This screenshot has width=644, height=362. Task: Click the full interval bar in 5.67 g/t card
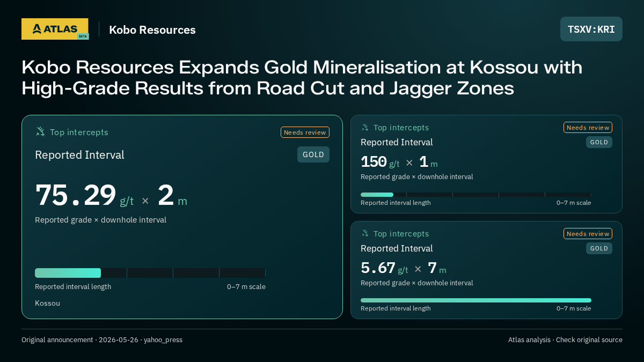[x=476, y=300]
